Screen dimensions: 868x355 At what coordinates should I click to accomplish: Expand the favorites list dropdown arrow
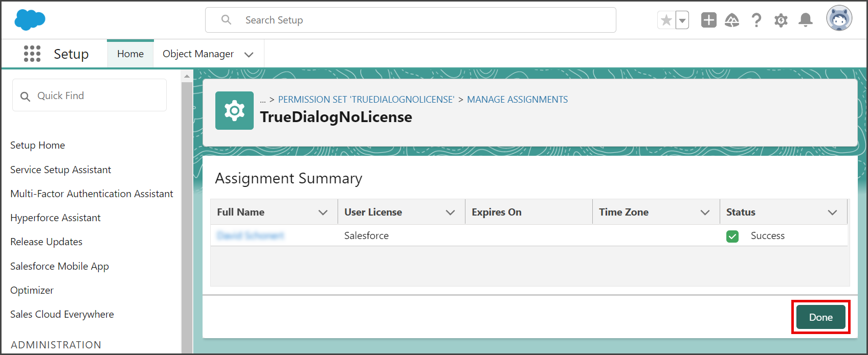click(x=682, y=20)
